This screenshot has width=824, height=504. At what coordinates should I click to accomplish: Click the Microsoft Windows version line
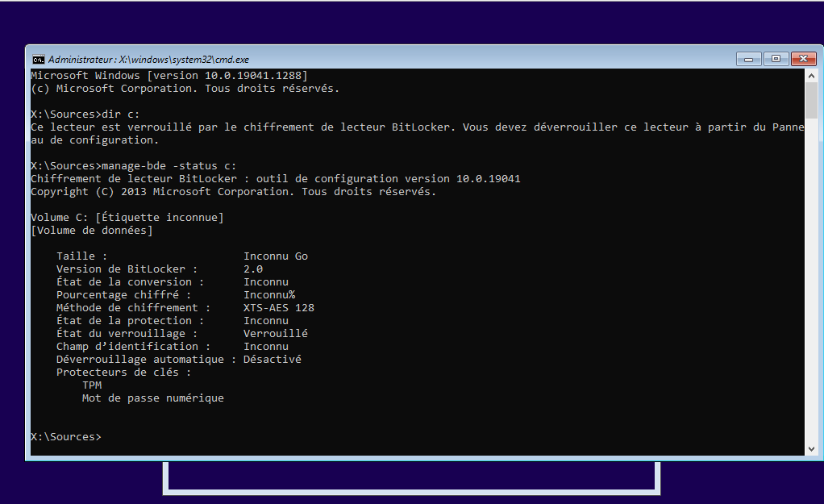[x=169, y=75]
